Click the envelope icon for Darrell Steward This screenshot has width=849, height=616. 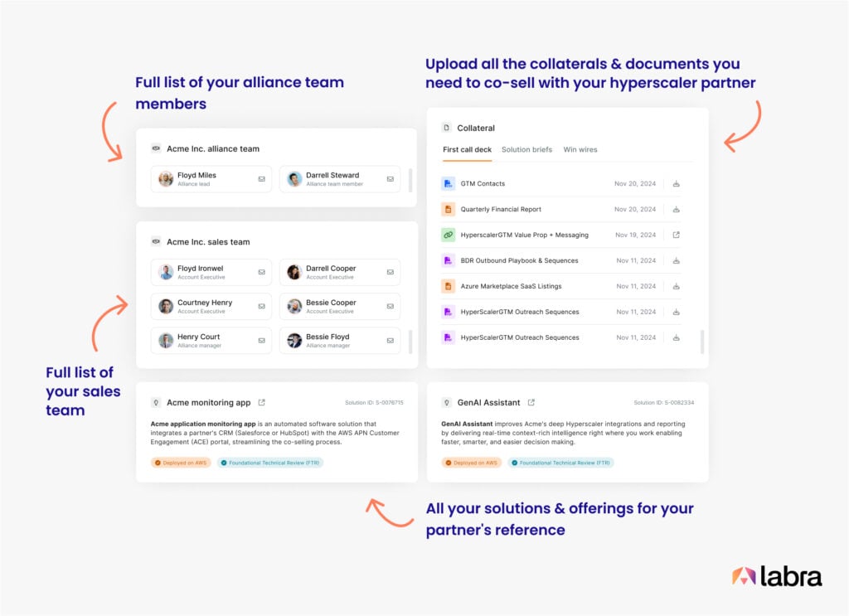pyautogui.click(x=391, y=179)
